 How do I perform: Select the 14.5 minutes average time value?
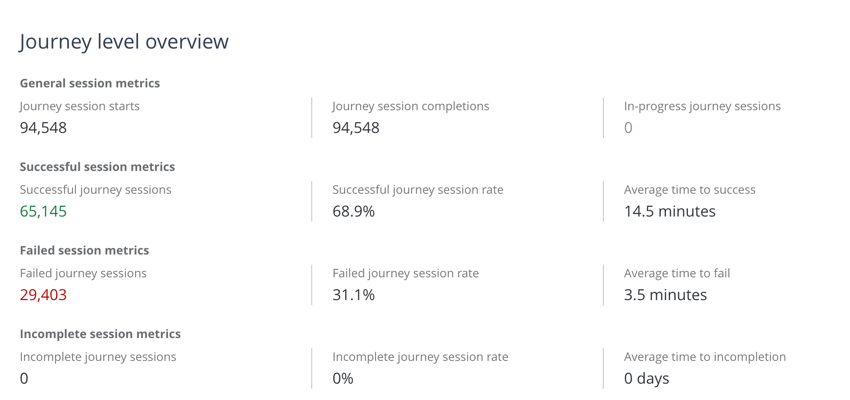tap(669, 211)
